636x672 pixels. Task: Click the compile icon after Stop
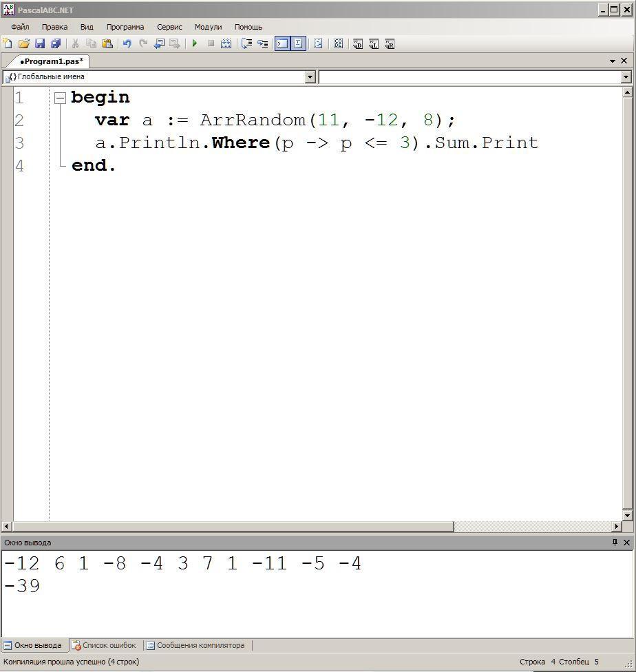point(226,43)
